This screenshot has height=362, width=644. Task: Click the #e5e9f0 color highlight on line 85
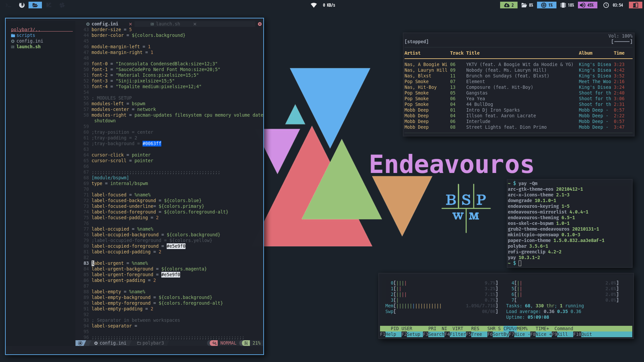[171, 275]
